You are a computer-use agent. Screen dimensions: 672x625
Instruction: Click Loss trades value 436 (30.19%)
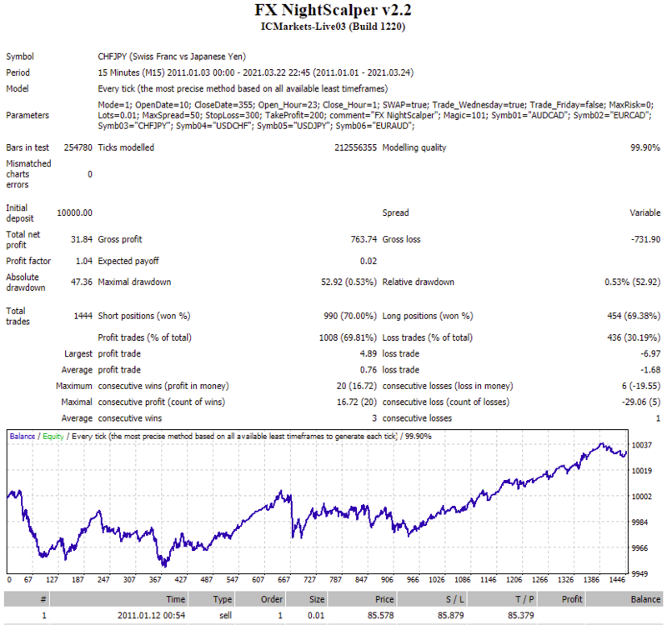point(634,337)
